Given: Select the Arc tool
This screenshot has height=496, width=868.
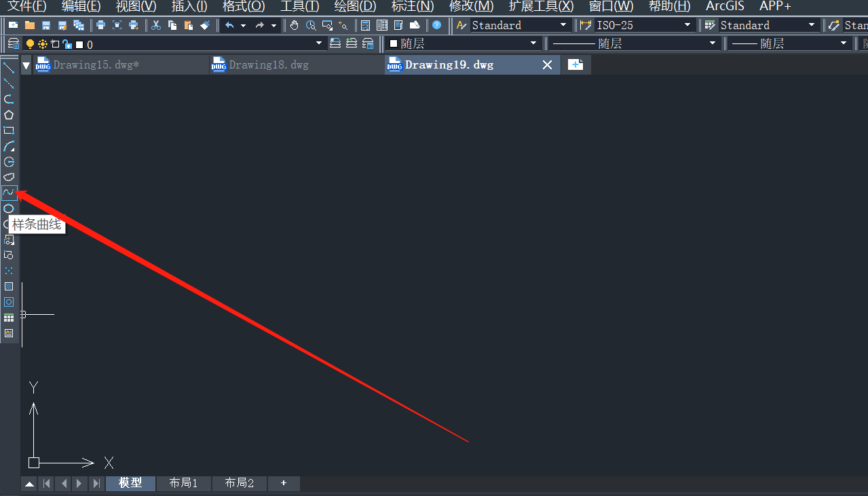Looking at the screenshot, I should point(9,146).
